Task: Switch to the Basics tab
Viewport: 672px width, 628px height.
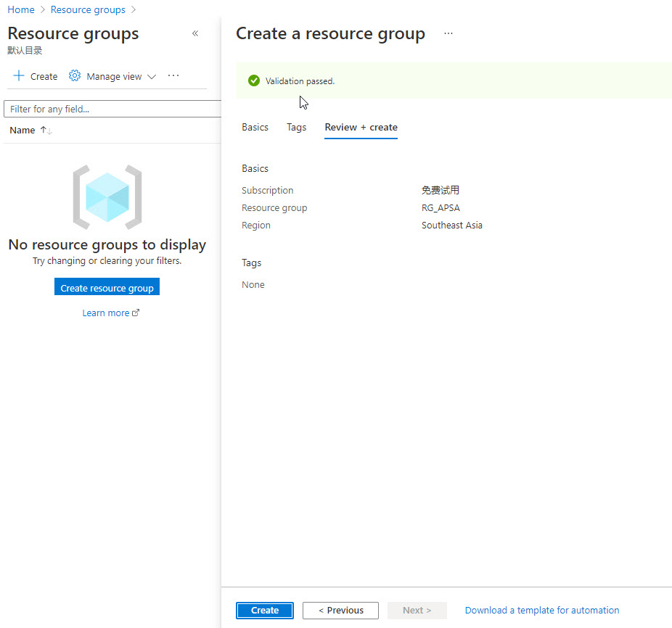Action: pos(255,128)
